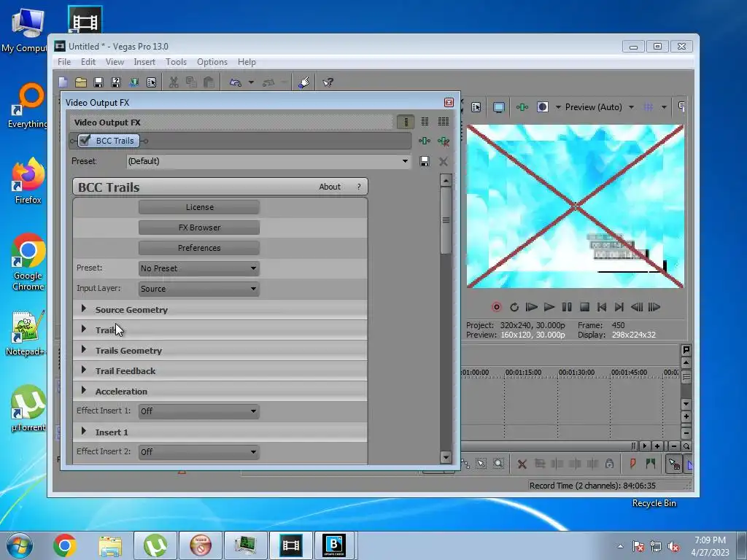Image resolution: width=747 pixels, height=560 pixels.
Task: Click About in the BCC Trails header
Action: (x=330, y=187)
